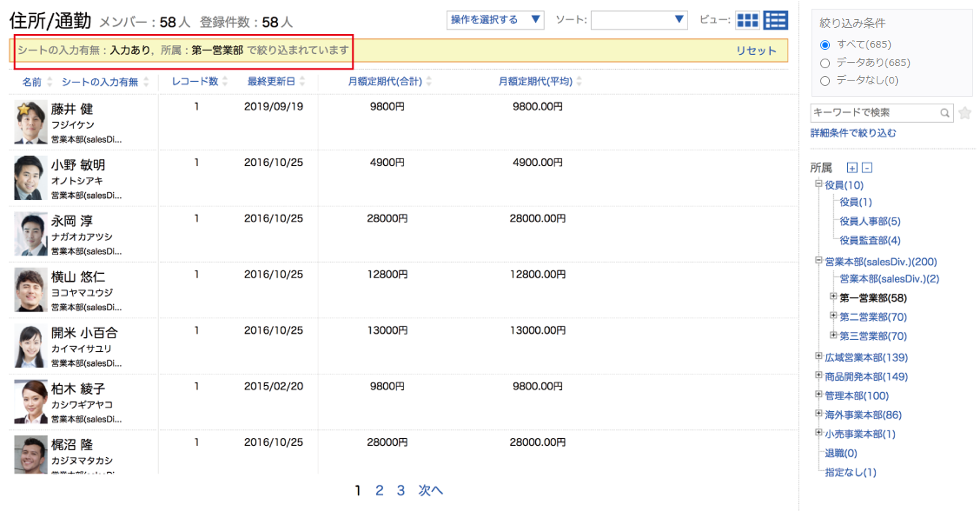Viewport: 980px width, 511px height.
Task: Filter by 役員監査部(4)
Action: coord(870,240)
